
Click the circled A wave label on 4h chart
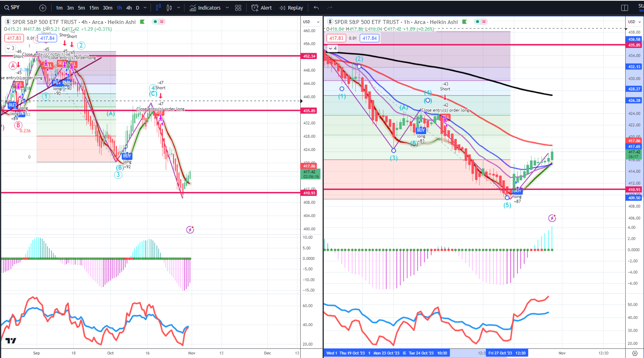tap(13, 65)
